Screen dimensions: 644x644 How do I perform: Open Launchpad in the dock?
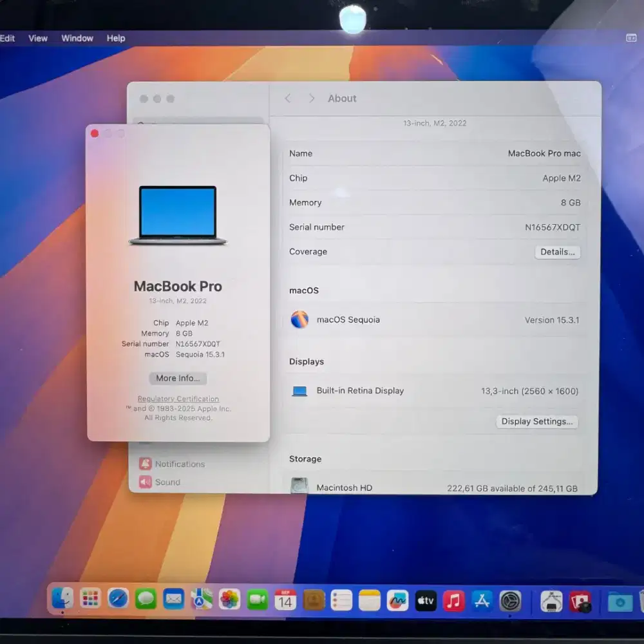coord(90,599)
